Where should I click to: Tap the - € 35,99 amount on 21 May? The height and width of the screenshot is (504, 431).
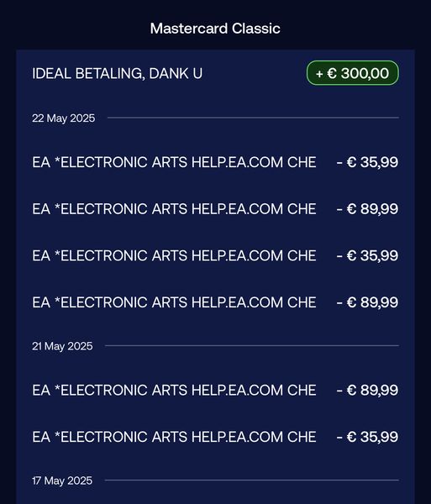coord(367,437)
